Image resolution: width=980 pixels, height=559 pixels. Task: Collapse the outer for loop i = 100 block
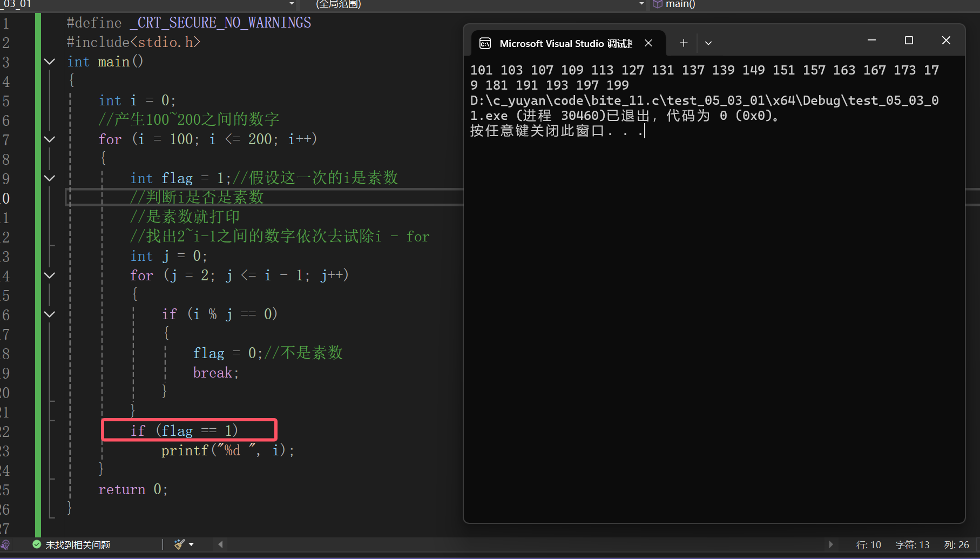tap(50, 139)
